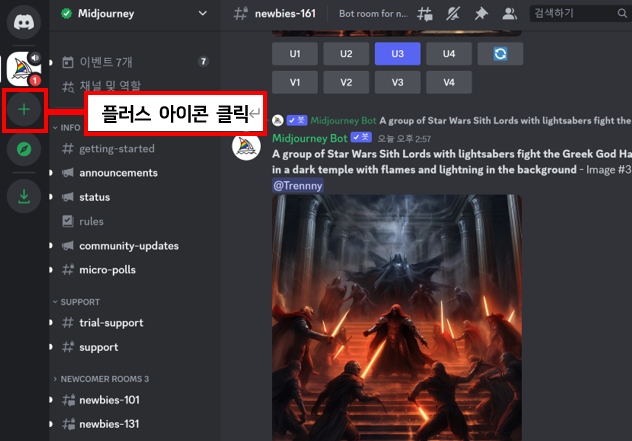
Task: Click the megaphone icon beside announcements
Action: (x=68, y=173)
